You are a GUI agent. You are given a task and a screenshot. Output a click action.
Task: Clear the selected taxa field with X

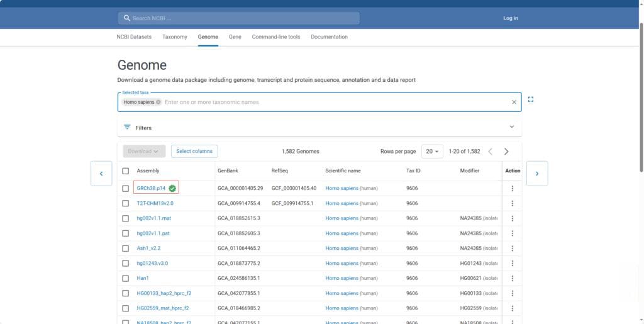(514, 103)
